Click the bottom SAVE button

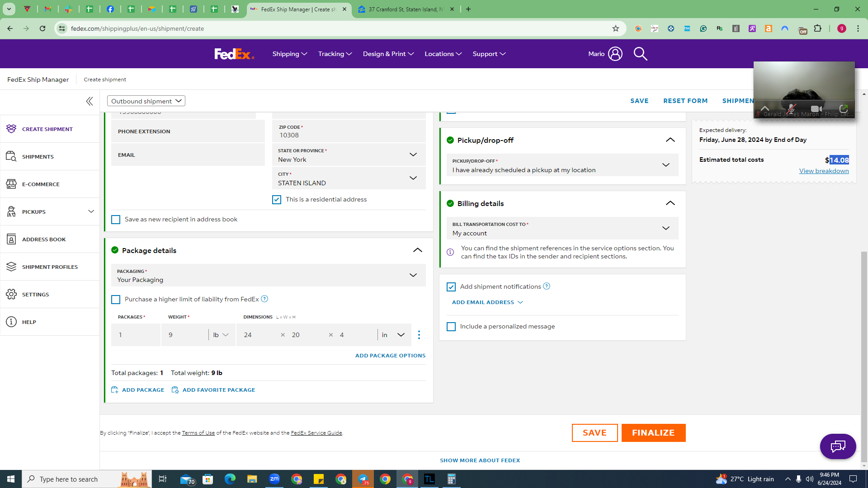point(594,433)
